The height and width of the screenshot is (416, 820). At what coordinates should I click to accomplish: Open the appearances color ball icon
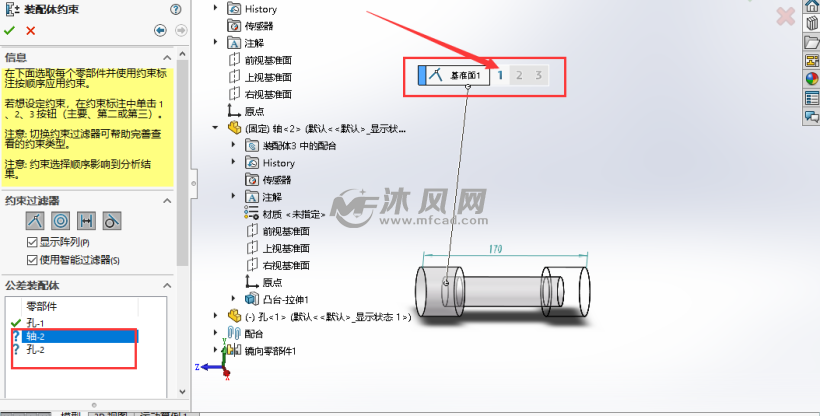812,79
